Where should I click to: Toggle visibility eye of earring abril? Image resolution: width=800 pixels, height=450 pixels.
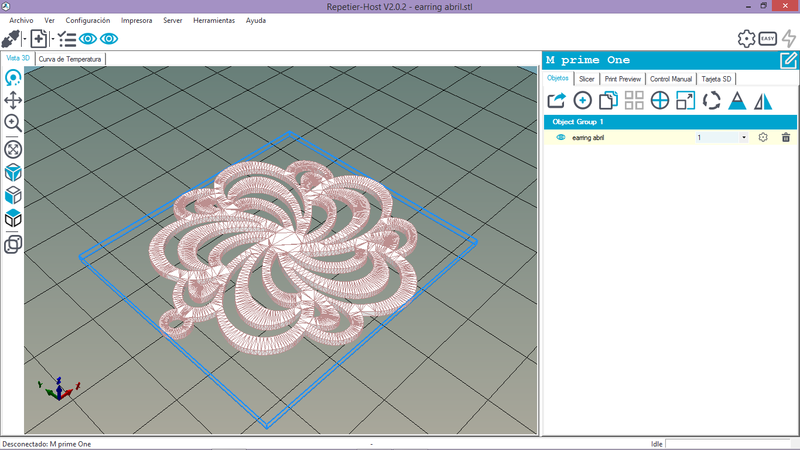point(560,137)
